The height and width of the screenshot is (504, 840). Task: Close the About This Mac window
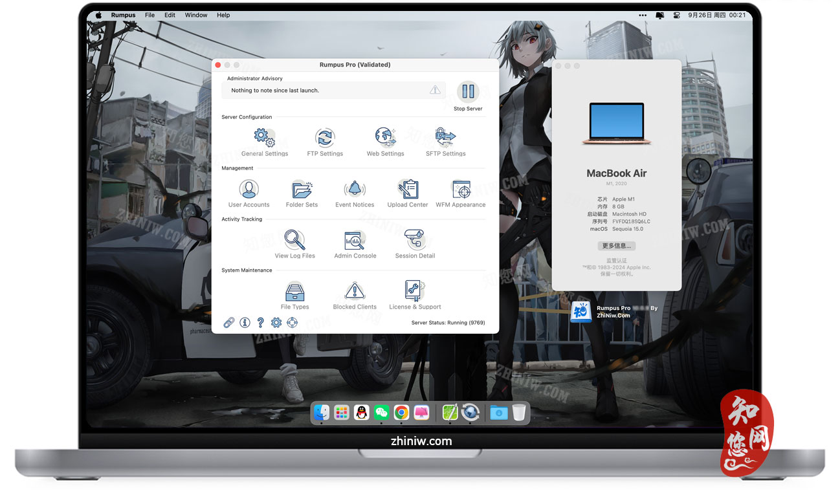[558, 66]
